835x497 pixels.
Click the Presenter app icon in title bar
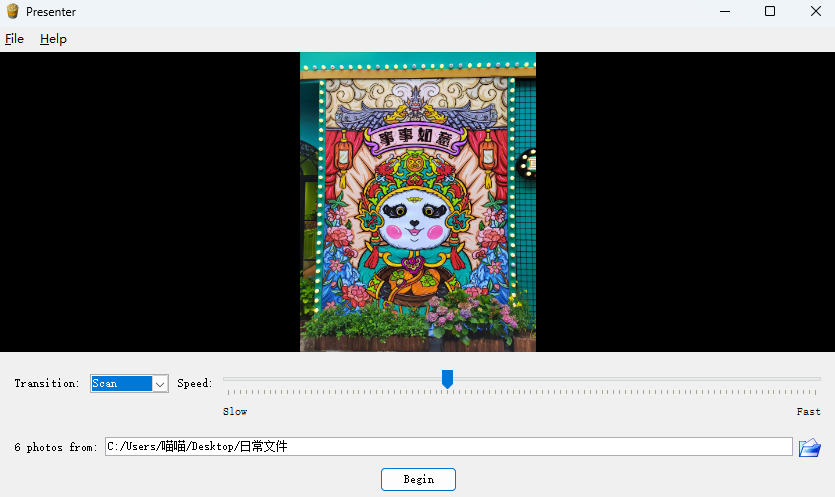pos(13,11)
